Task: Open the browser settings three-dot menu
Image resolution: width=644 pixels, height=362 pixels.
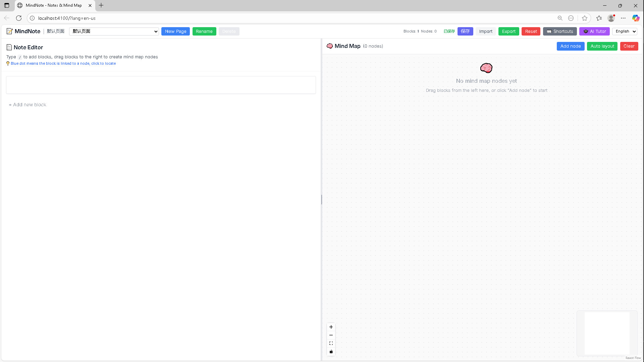Action: 623,18
